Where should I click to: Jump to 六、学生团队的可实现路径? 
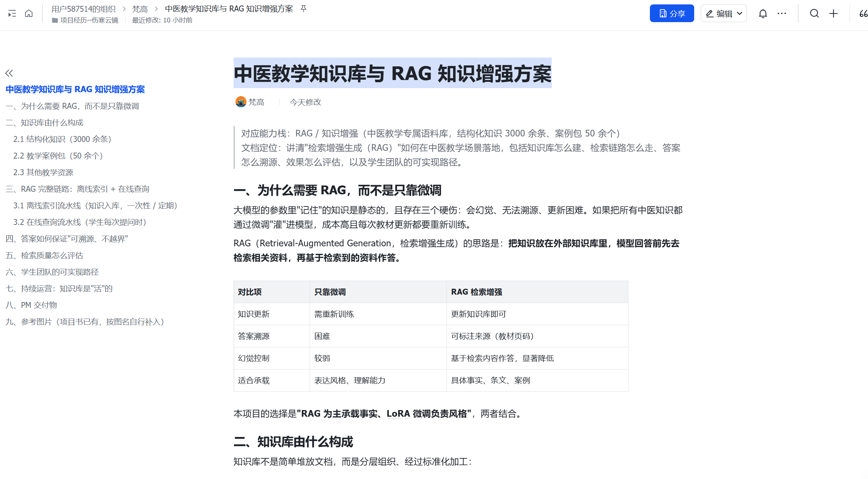click(x=52, y=272)
